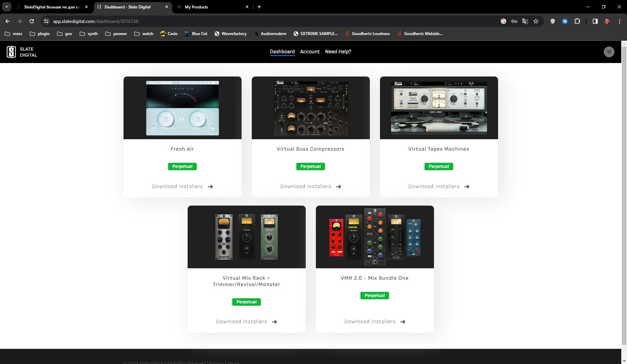Reload the current page
Image resolution: width=627 pixels, height=364 pixels.
(32, 21)
